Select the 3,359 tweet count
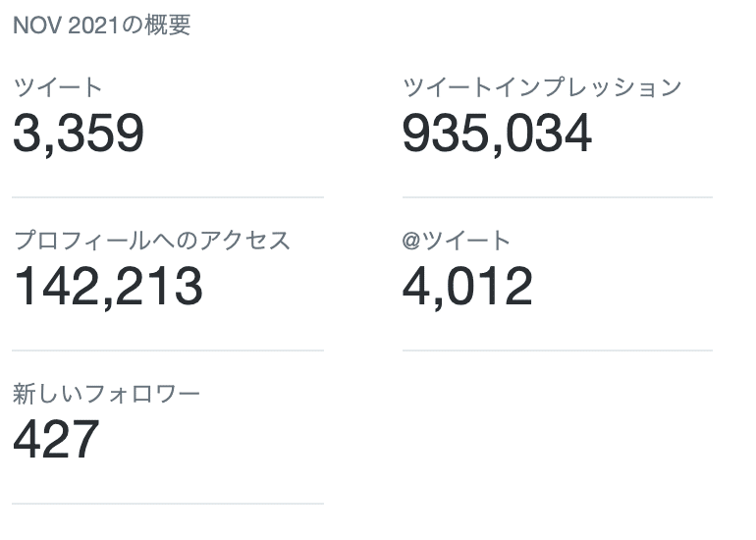The image size is (756, 540). coord(79,134)
